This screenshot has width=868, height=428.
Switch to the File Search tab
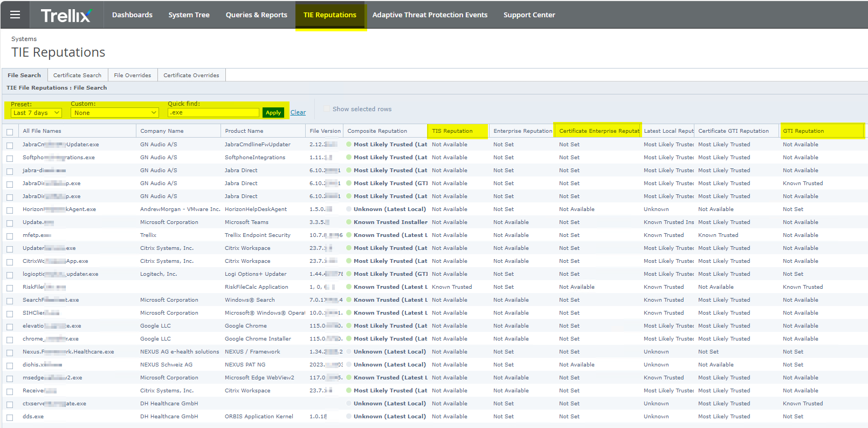click(24, 75)
